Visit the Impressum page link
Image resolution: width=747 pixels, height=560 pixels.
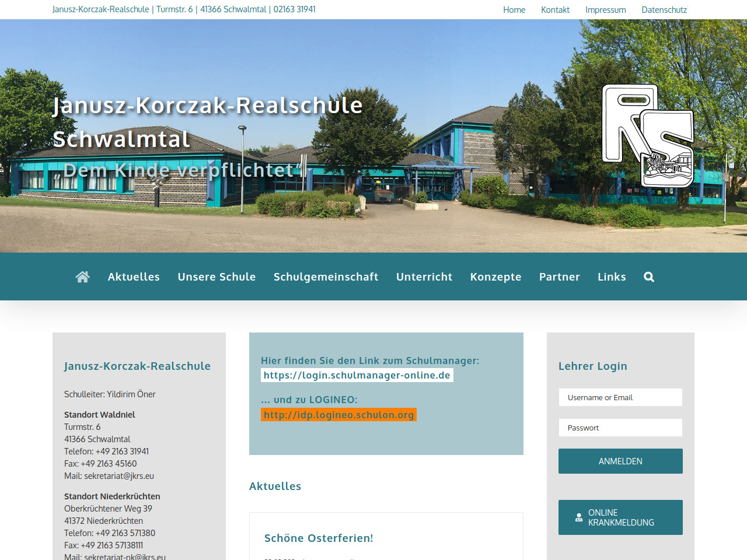point(605,10)
